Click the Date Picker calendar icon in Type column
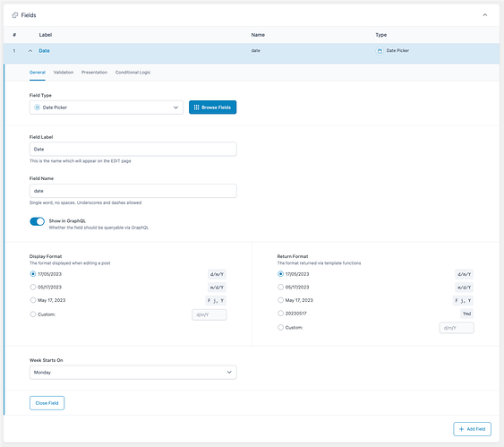Image resolution: width=504 pixels, height=447 pixels. (x=380, y=51)
